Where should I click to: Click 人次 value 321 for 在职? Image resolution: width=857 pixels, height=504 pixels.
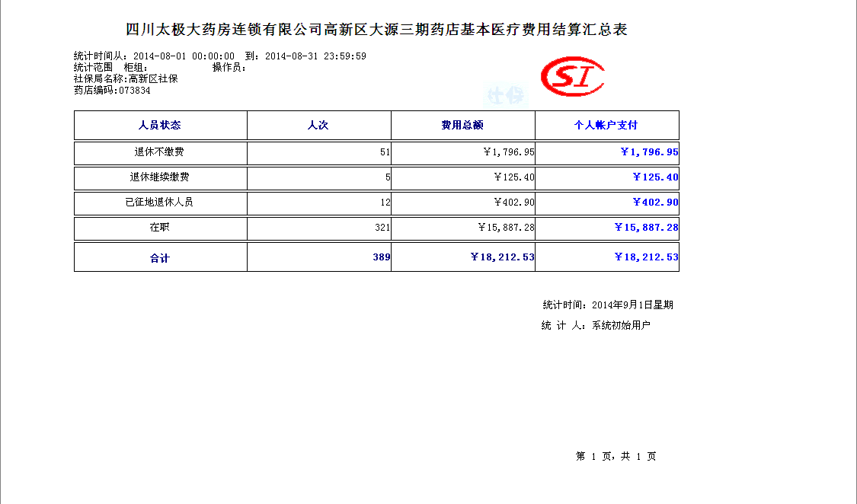(382, 227)
